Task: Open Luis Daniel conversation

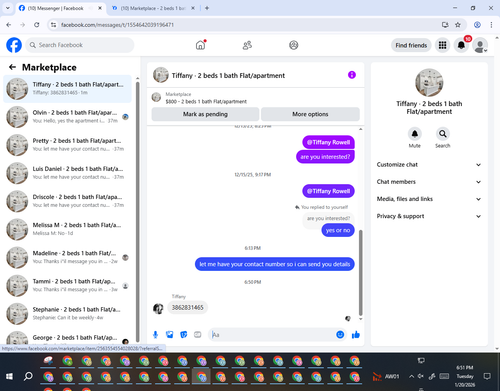Action: point(67,173)
